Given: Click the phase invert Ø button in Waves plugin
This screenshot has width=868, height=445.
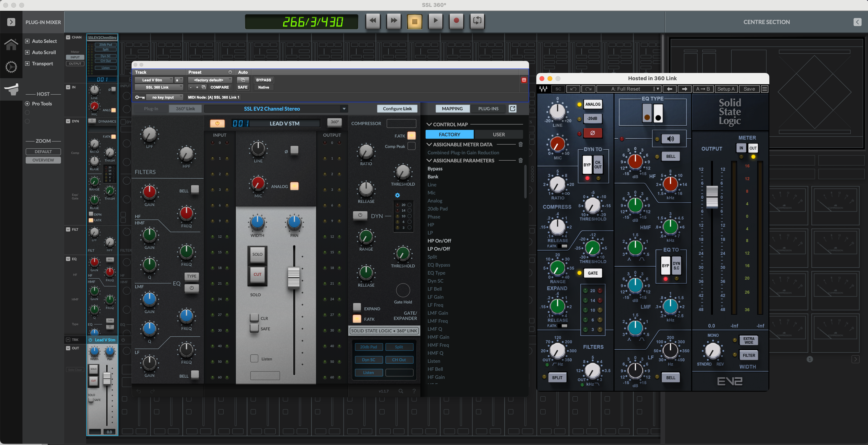Looking at the screenshot, I should (593, 133).
